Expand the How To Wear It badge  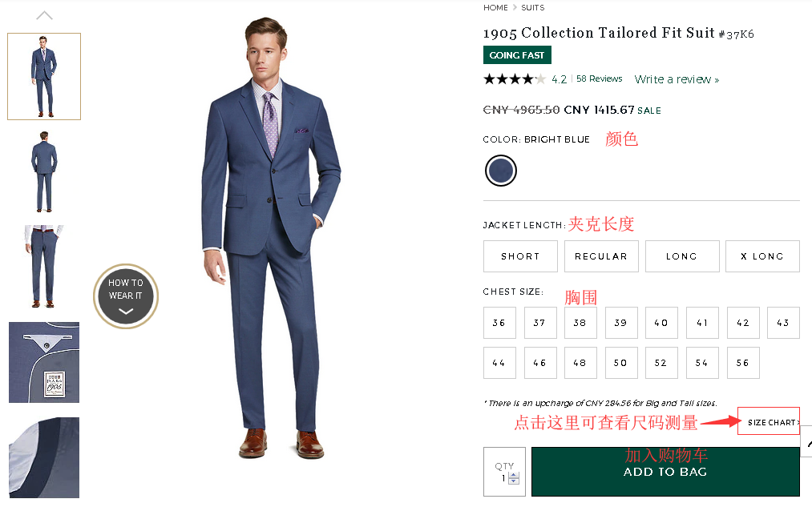(126, 296)
